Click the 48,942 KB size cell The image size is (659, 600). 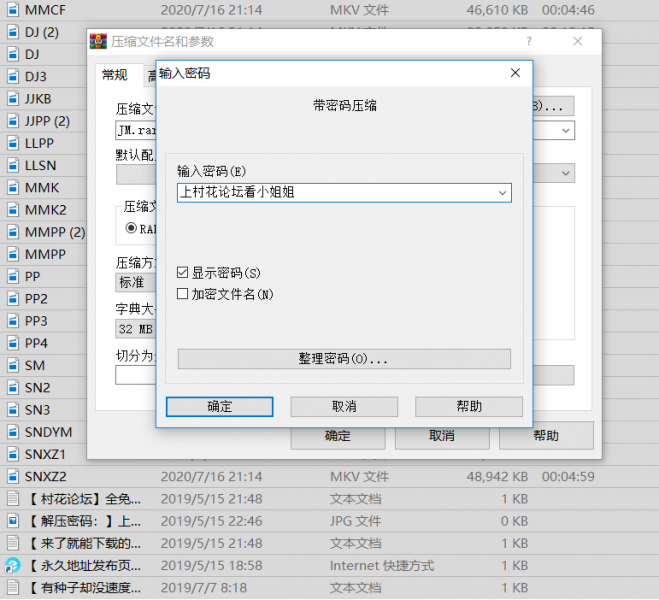point(497,476)
